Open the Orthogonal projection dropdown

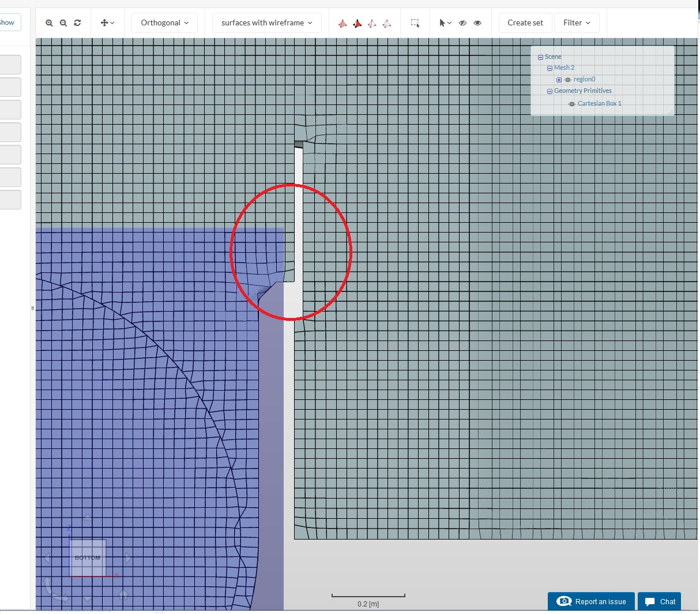coord(164,23)
